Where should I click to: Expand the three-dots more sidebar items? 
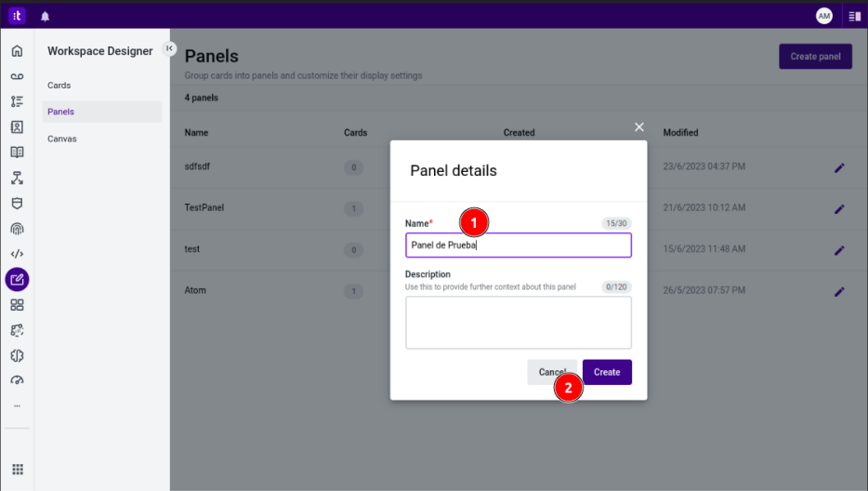coord(17,405)
